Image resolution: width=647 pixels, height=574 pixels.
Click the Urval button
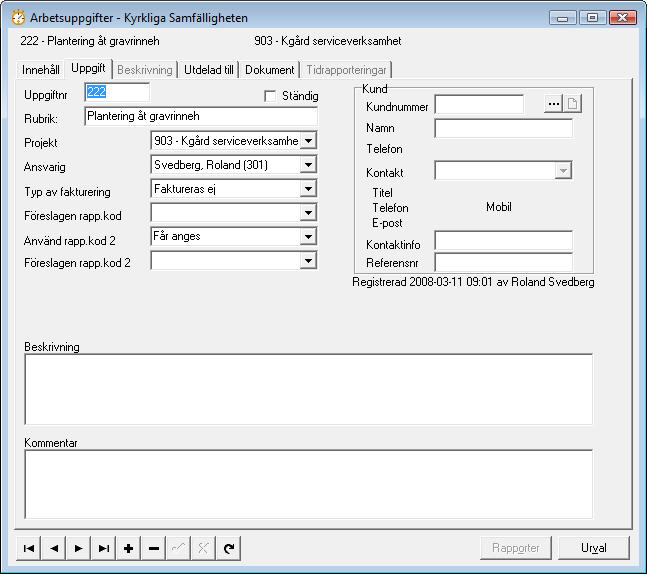[x=593, y=548]
